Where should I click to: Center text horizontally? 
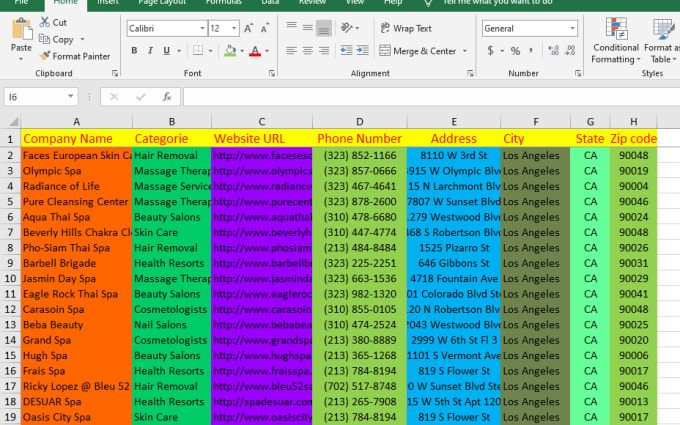pos(307,51)
